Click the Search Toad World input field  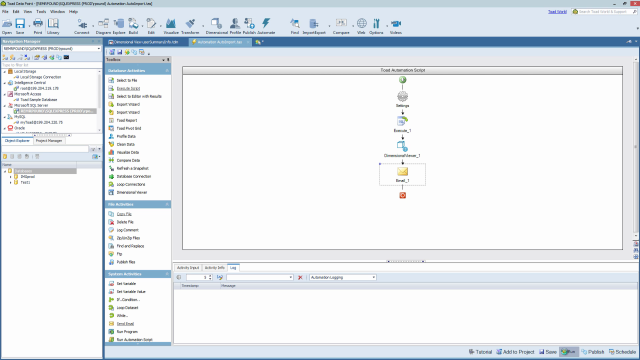tap(604, 12)
